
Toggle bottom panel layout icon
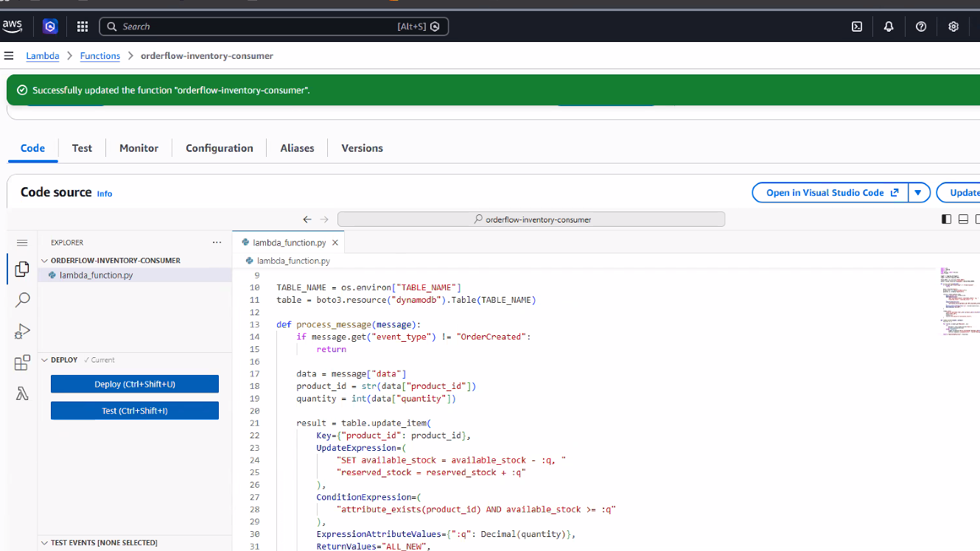[963, 220]
